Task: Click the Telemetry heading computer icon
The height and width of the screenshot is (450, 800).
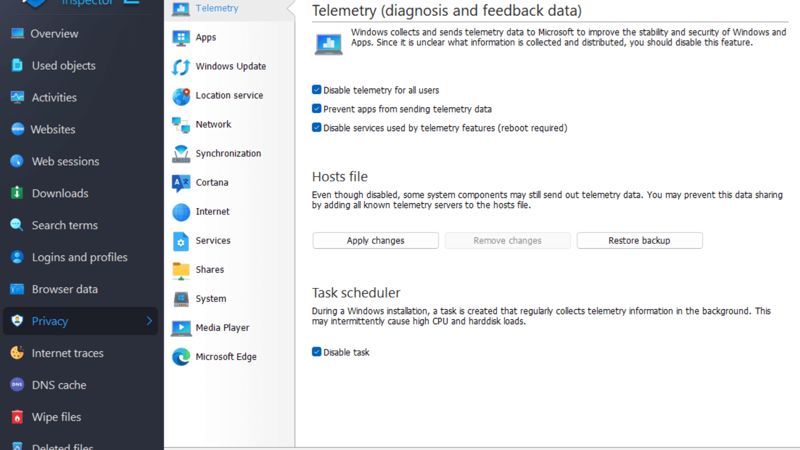Action: pos(329,44)
